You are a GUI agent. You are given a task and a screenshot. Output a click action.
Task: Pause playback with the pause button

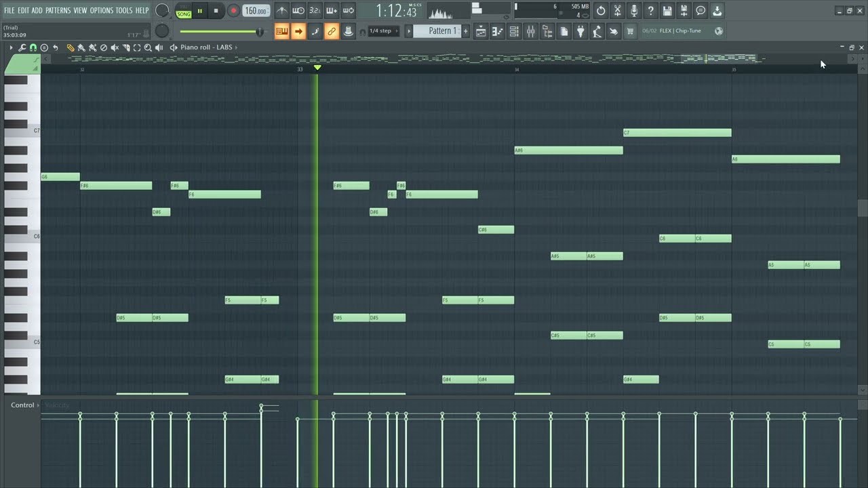200,11
